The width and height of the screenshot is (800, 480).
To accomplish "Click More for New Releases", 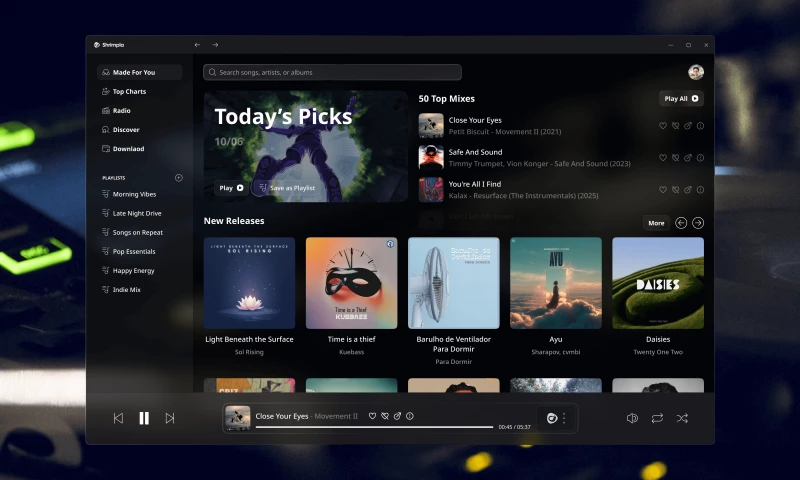I will 656,223.
